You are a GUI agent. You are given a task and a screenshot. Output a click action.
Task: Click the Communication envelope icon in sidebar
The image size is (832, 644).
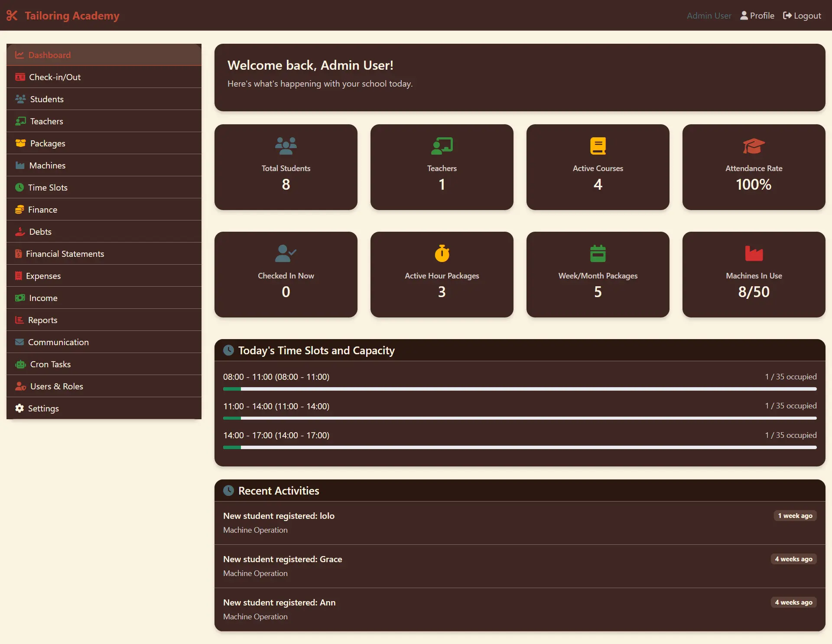tap(19, 342)
